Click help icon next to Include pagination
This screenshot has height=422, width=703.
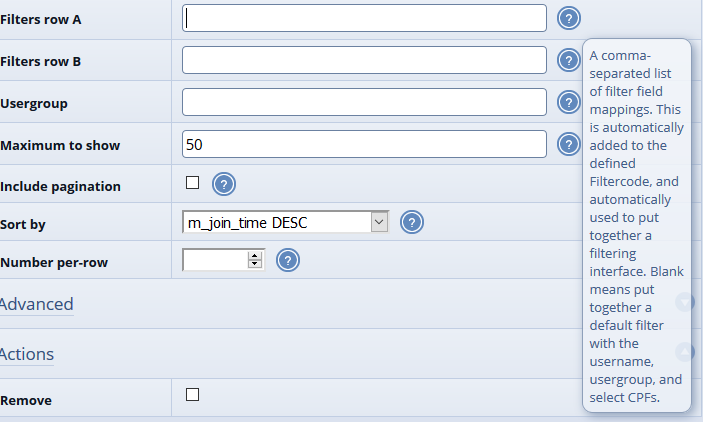[x=224, y=184]
